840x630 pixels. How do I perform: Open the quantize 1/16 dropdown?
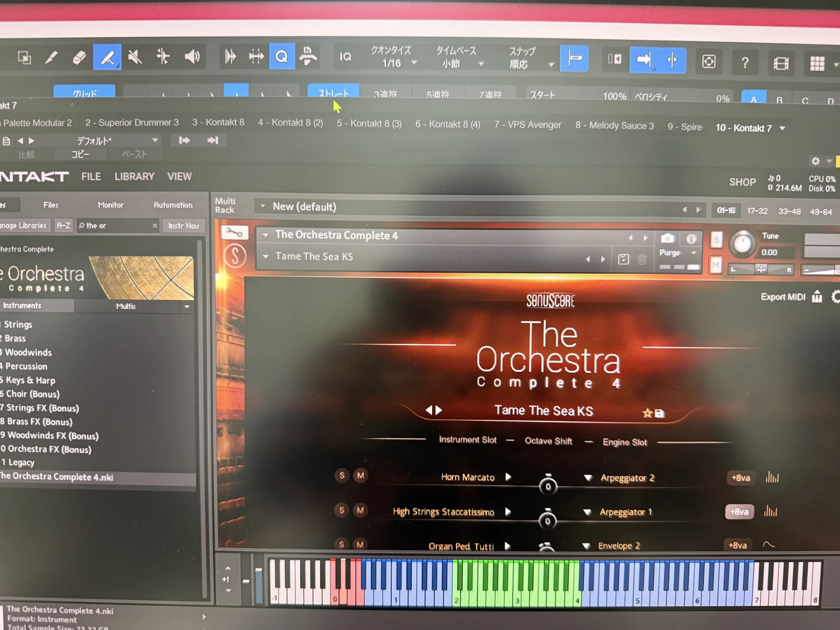tap(414, 63)
